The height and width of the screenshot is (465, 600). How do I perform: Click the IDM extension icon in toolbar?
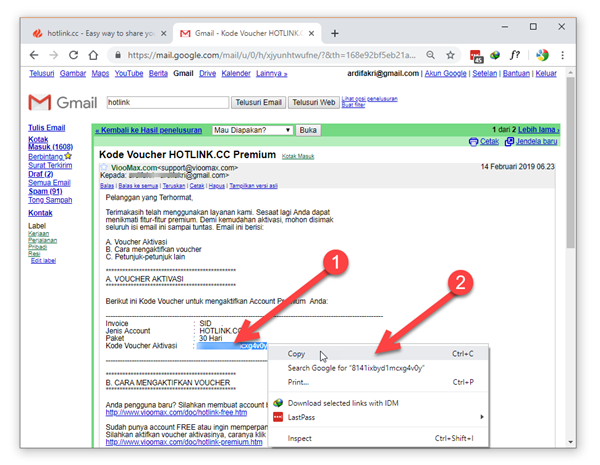(x=495, y=55)
